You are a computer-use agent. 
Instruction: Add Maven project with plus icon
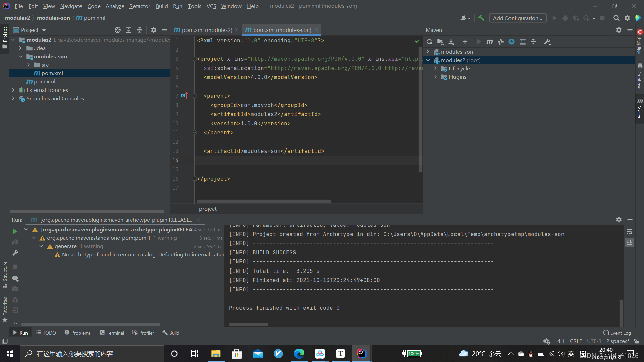pyautogui.click(x=465, y=42)
